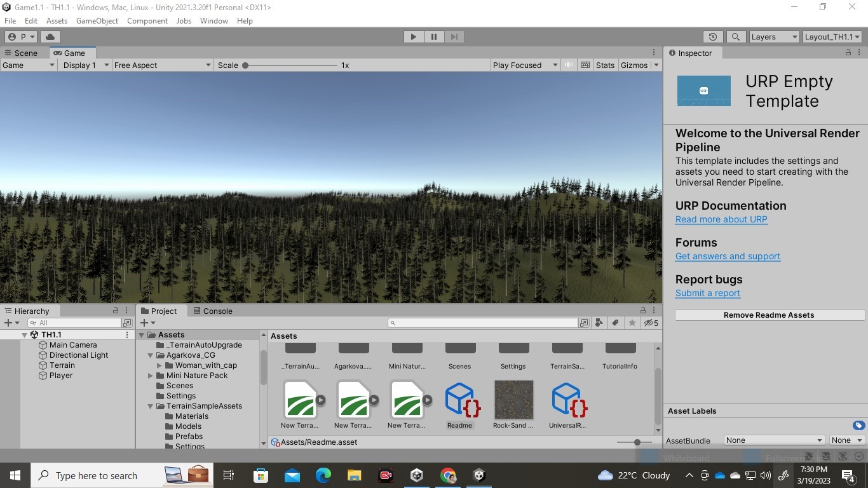Click the Get answers and support link
Viewport: 868px width, 488px height.
728,256
